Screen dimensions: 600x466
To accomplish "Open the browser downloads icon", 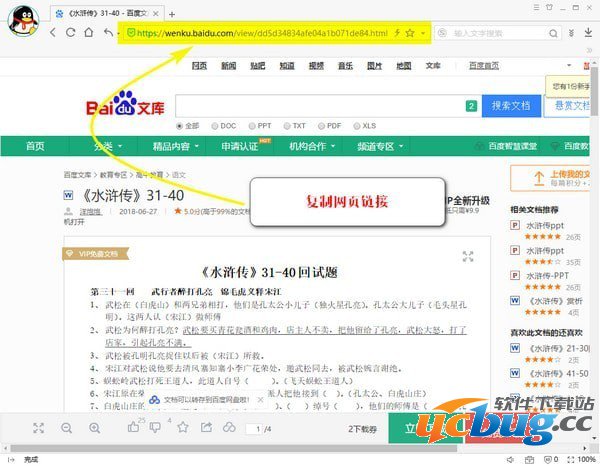I will 588,33.
